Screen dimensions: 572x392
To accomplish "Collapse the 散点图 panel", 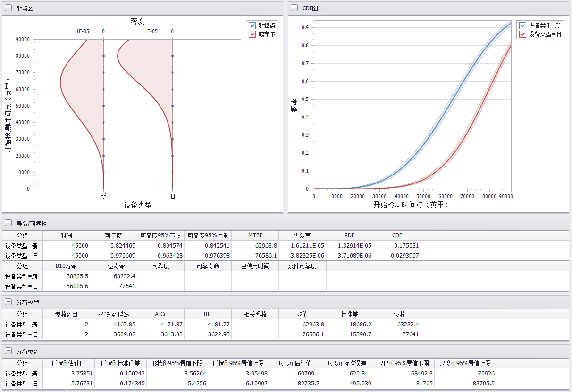I will (x=8, y=8).
